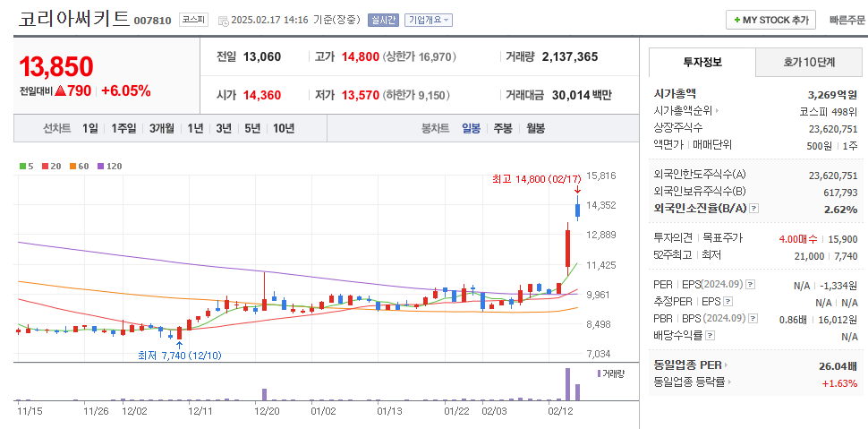Click the 동일업종 PER label
Screen dimensions: 868x429
688,365
